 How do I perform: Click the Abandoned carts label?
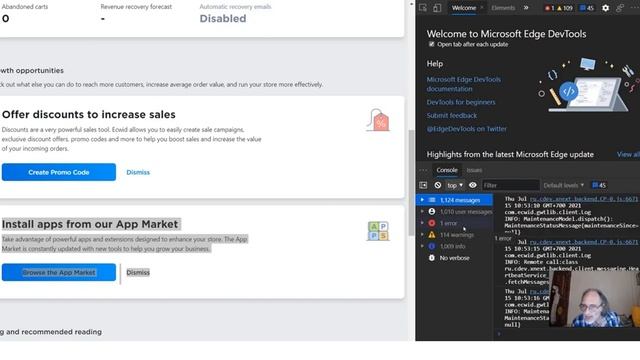pyautogui.click(x=25, y=7)
